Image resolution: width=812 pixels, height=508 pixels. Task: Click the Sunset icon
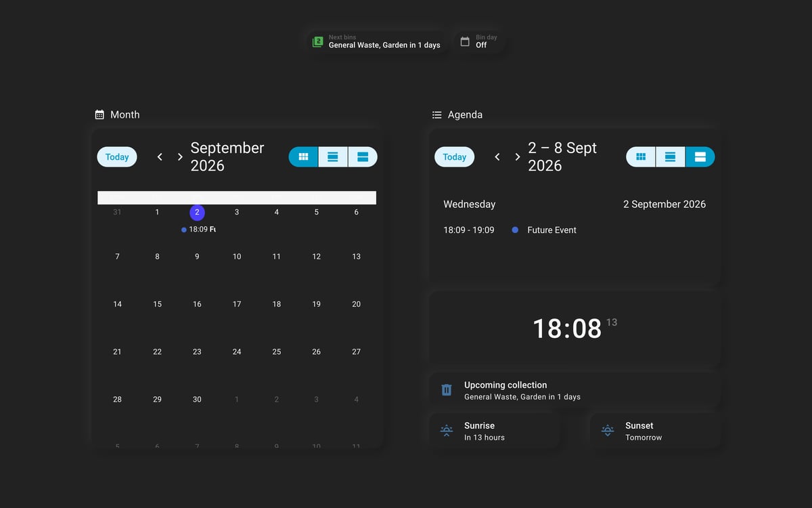point(608,431)
